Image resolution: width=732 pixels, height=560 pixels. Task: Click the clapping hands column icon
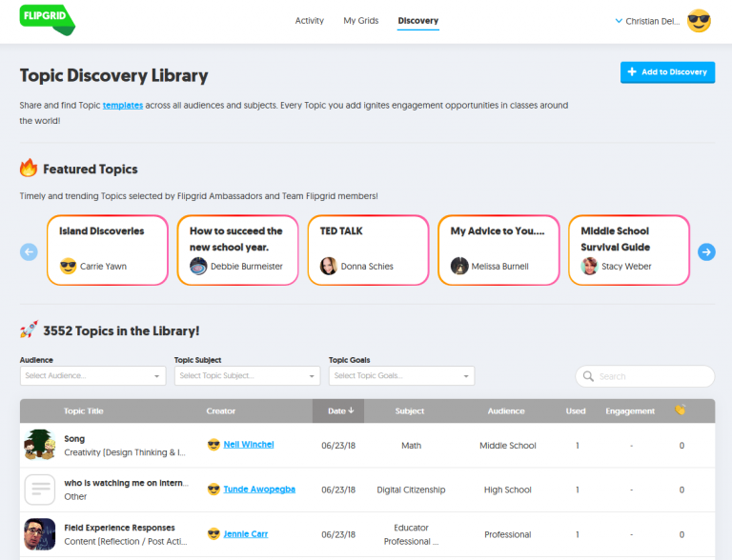click(x=680, y=410)
